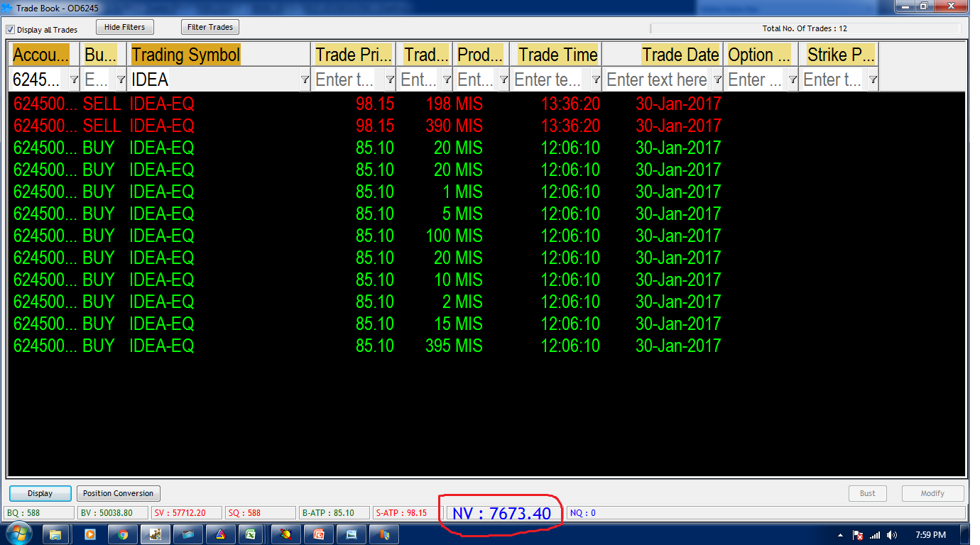Click the Trade Price filter text field
This screenshot has height=545, width=980.
coord(349,80)
